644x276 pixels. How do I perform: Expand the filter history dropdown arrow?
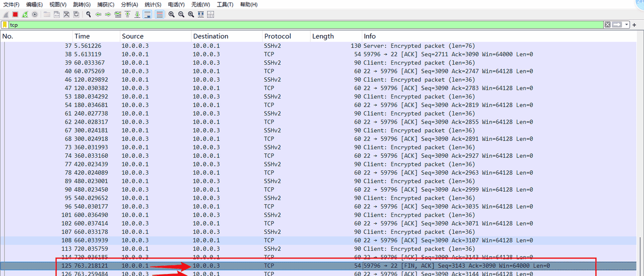[627, 25]
